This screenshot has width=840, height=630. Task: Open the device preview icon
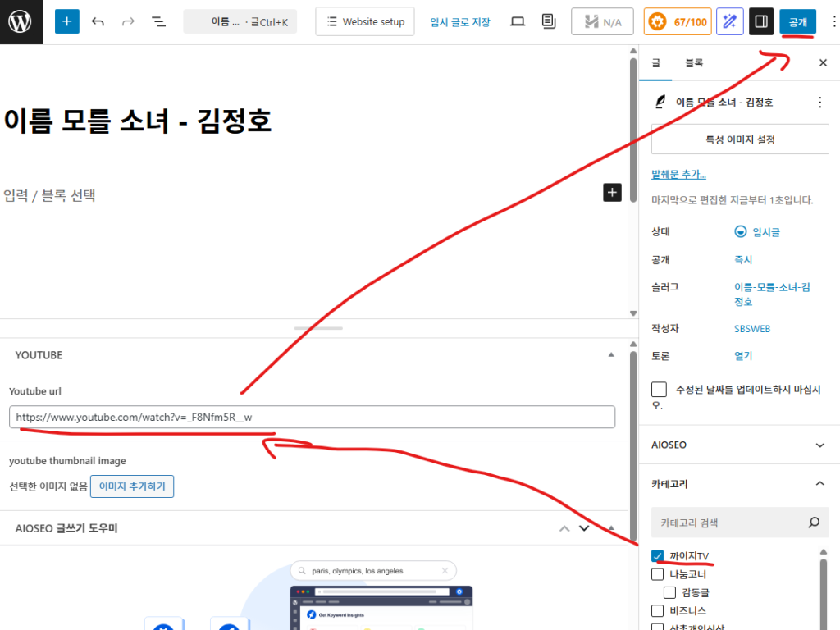(517, 21)
